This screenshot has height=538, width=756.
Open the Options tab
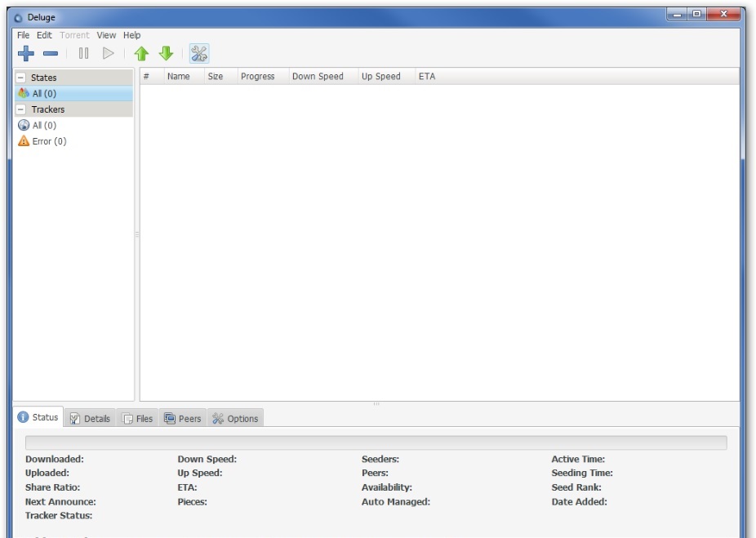235,419
